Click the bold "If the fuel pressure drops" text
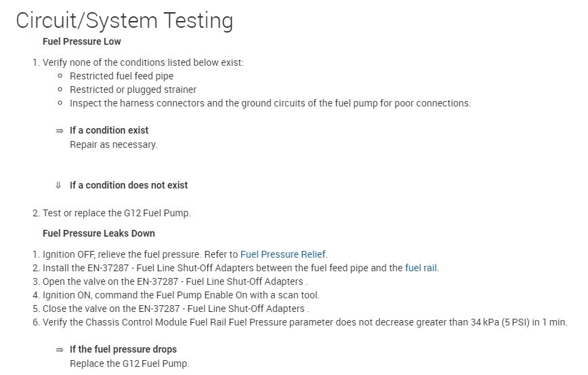The height and width of the screenshot is (375, 588). point(123,349)
